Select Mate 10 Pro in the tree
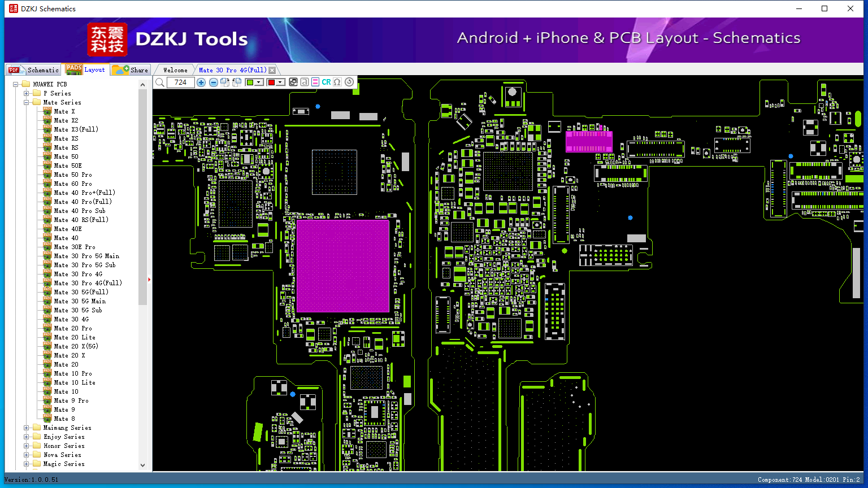This screenshot has height=488, width=868. coord(73,374)
